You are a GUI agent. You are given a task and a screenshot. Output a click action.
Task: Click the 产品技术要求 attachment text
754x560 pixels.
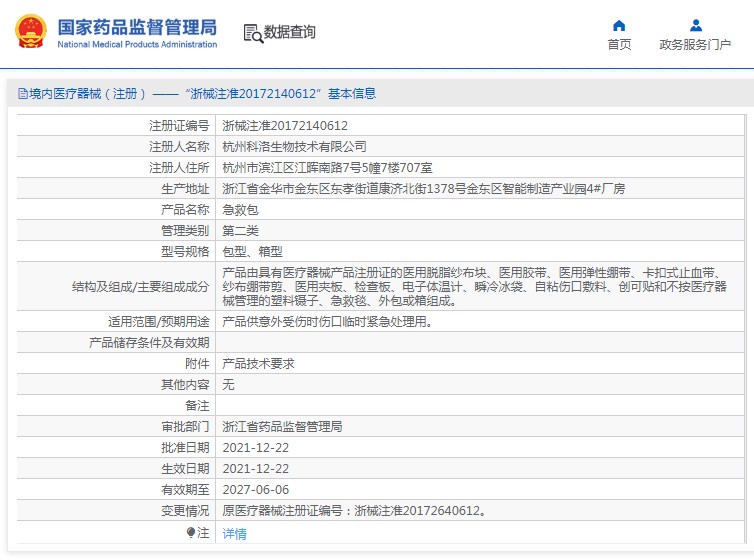pos(258,364)
